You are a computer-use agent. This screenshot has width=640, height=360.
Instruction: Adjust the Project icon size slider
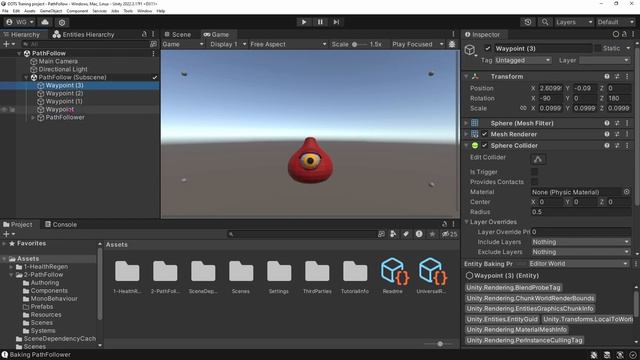pyautogui.click(x=440, y=344)
